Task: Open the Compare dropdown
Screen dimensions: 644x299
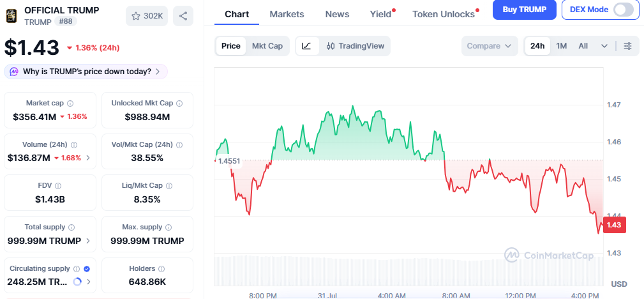Action: coord(489,46)
